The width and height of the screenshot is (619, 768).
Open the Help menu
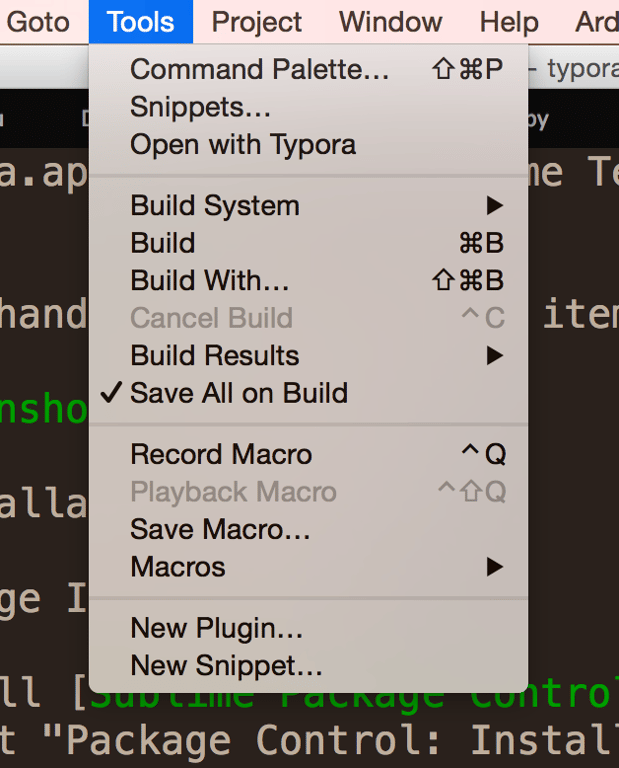(x=509, y=22)
